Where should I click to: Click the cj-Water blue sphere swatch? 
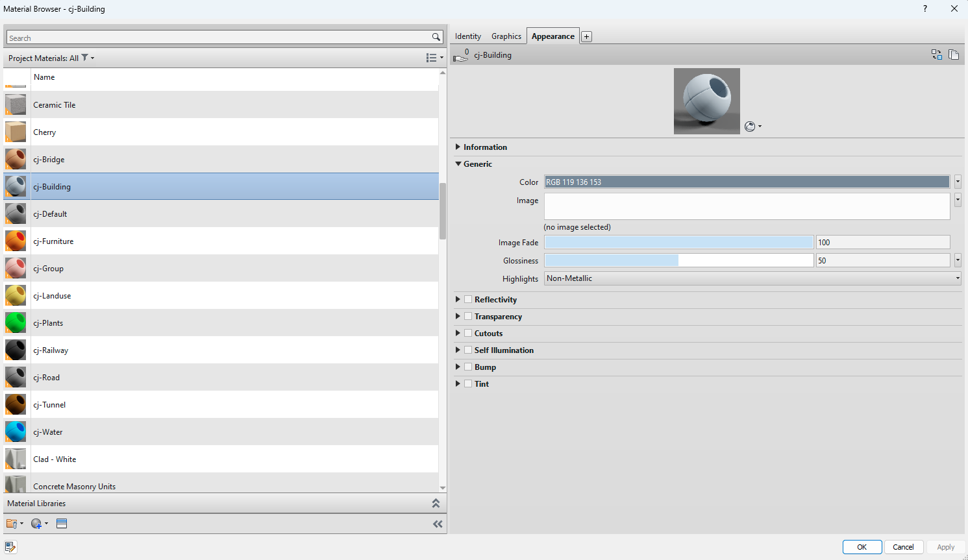coord(16,432)
